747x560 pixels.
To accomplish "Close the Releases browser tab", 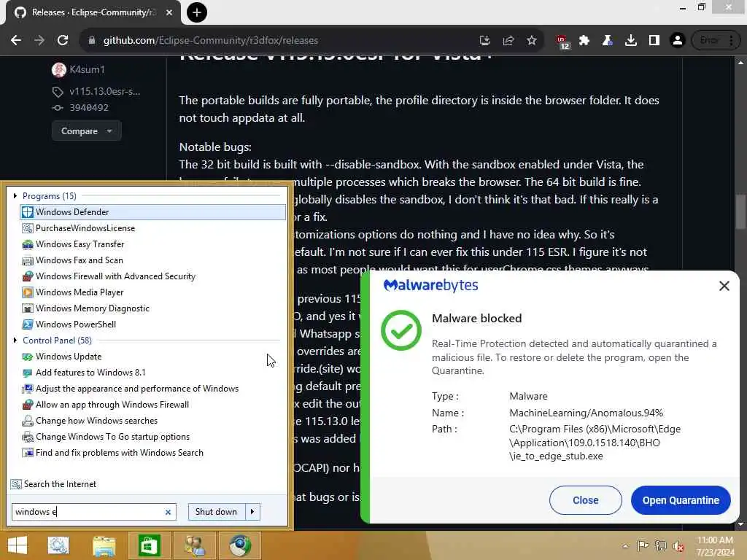I will pos(169,12).
